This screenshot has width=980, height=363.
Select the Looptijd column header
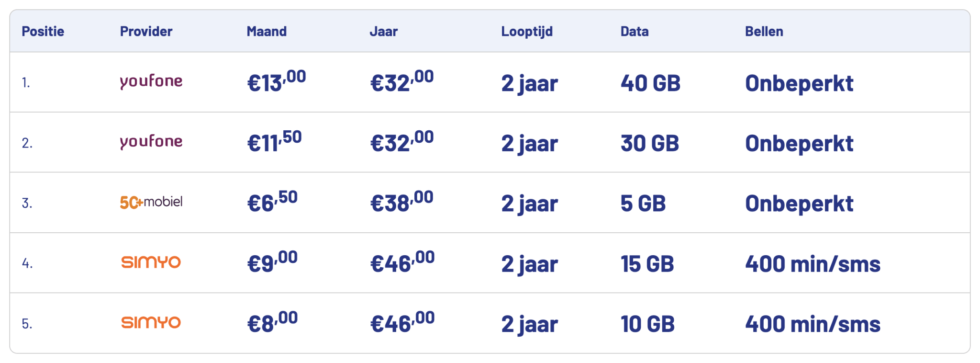527,32
